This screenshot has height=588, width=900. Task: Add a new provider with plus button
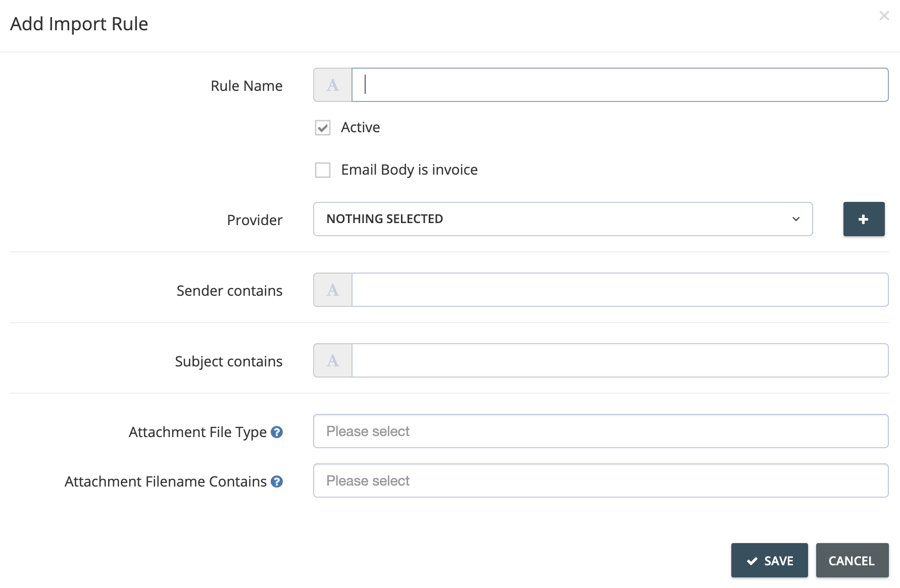click(x=864, y=219)
